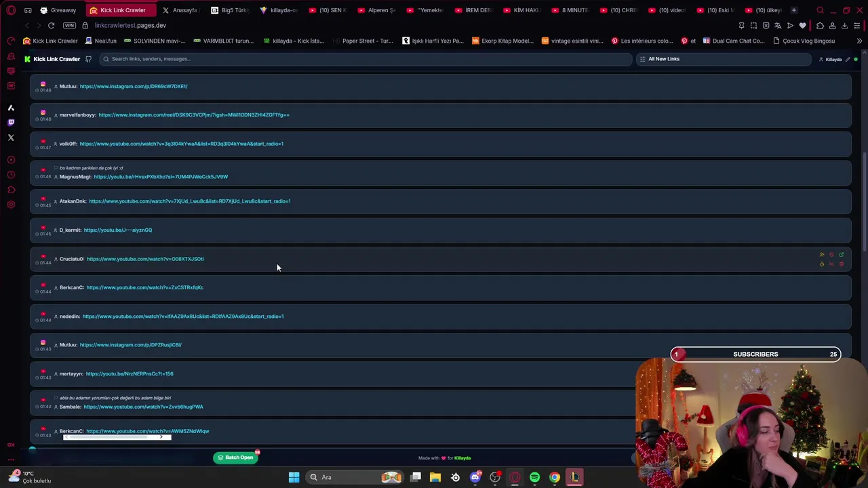Click the browser address bar URL
The width and height of the screenshot is (868, 488).
point(130,25)
